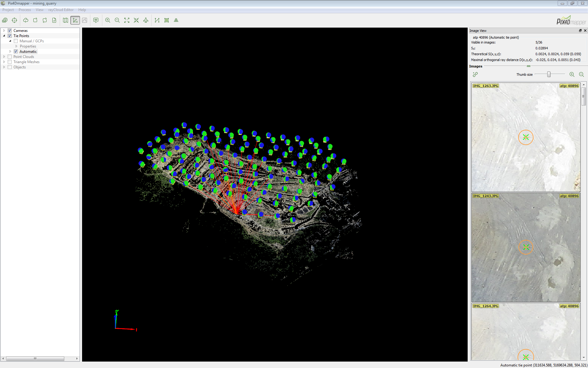Click the IMG_1263.JPG thumbnail image

point(526,137)
